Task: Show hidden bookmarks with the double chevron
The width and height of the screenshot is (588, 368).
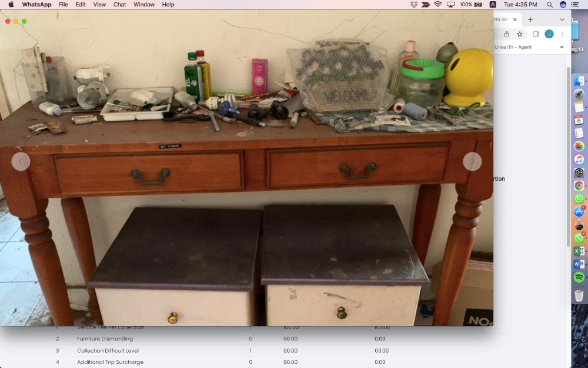Action: [x=562, y=47]
